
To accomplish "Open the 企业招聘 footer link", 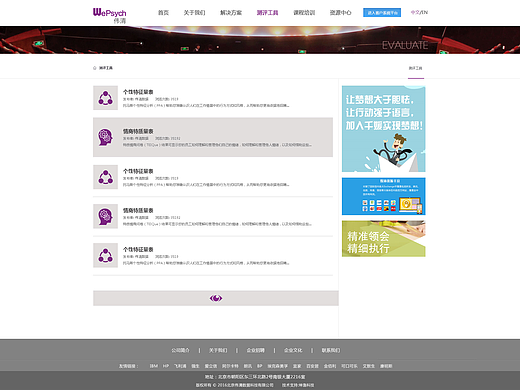I will tap(256, 350).
